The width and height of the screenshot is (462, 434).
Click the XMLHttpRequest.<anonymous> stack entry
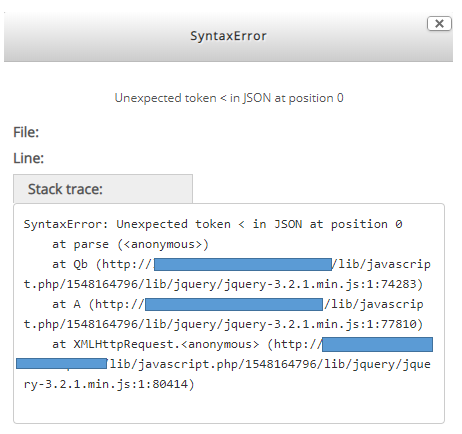[155, 344]
